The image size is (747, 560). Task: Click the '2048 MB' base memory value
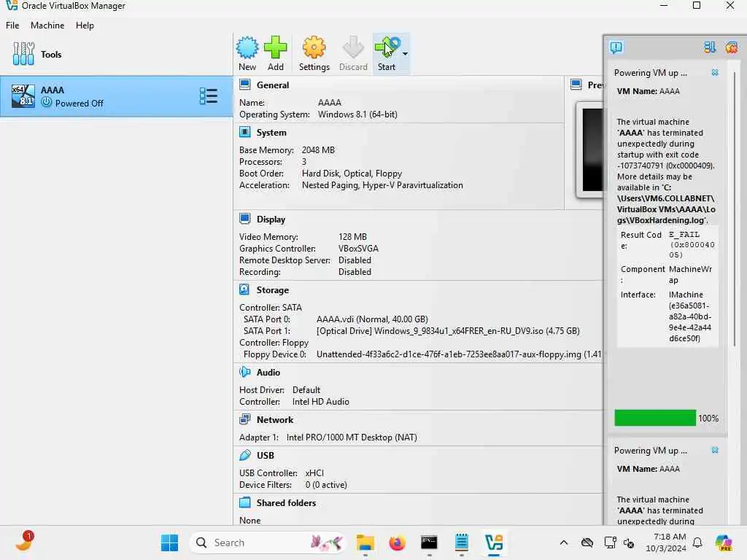(318, 150)
